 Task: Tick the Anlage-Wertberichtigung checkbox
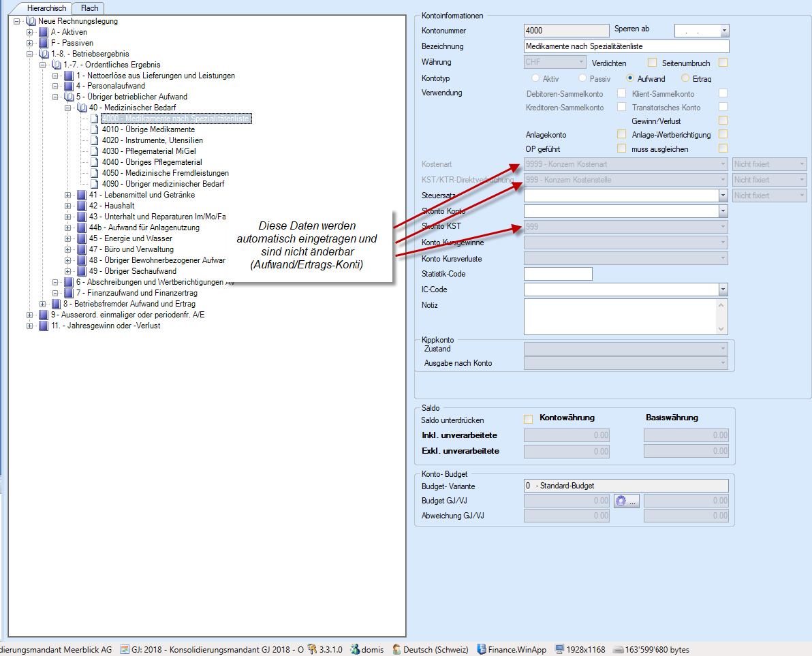(x=723, y=134)
